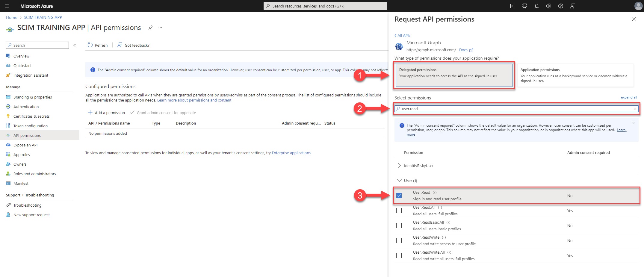
Task: Open Troubleshooting menu item
Action: [x=27, y=205]
